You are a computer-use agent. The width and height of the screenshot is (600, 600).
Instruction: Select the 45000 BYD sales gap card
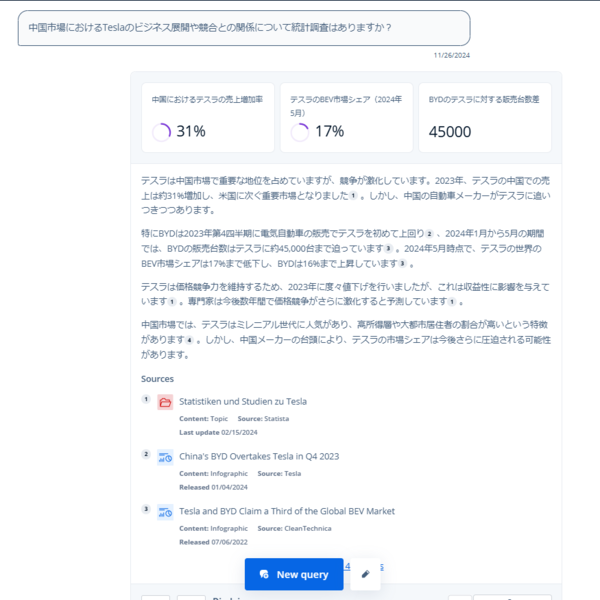pyautogui.click(x=485, y=117)
